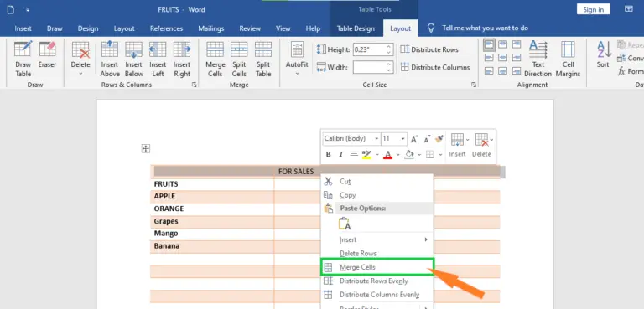Select Align Top Left alignment
The image size is (644, 309).
[x=489, y=44]
